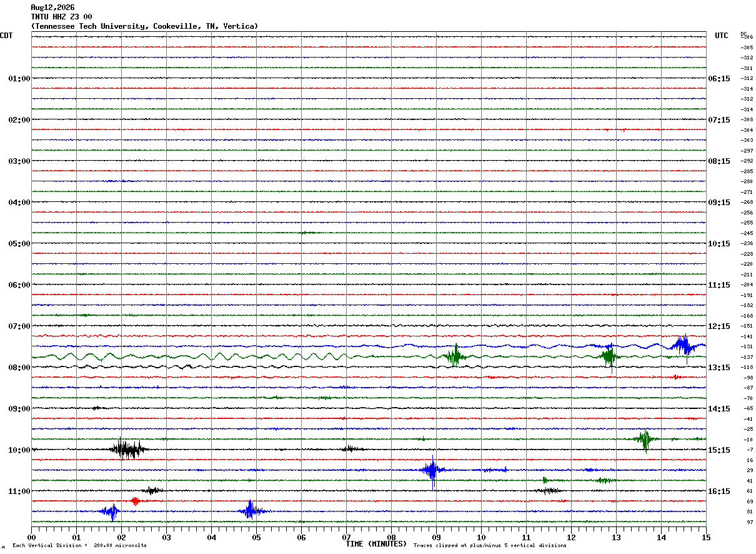Click the small red burst after minute 2

(x=136, y=501)
